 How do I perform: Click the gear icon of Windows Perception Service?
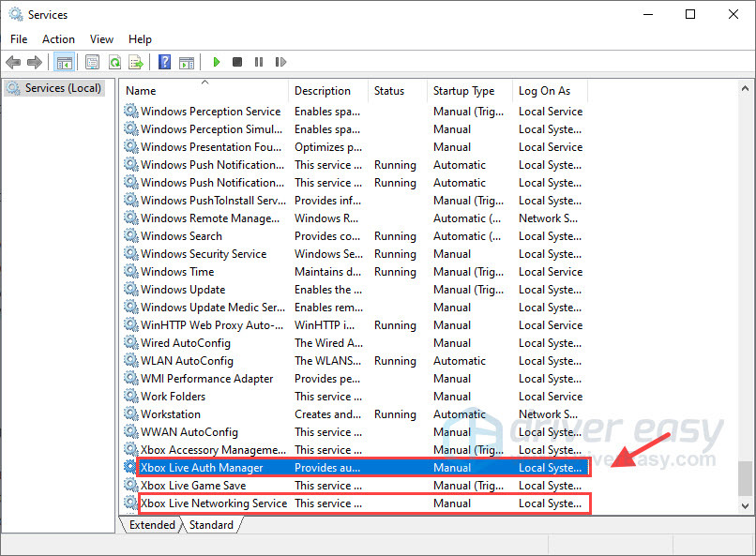[x=131, y=111]
